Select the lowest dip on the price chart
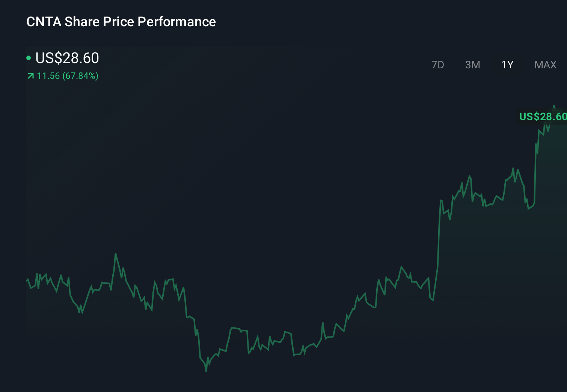This screenshot has height=392, width=567. [206, 371]
